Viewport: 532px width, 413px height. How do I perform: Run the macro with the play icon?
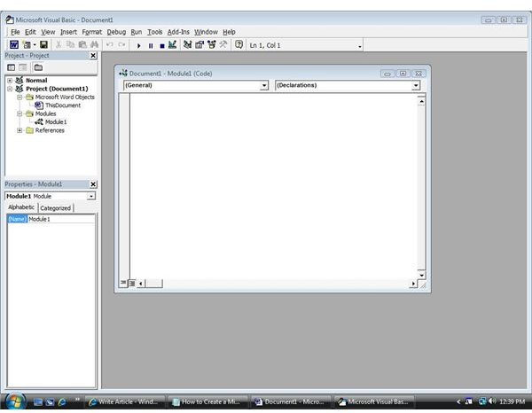pos(138,45)
